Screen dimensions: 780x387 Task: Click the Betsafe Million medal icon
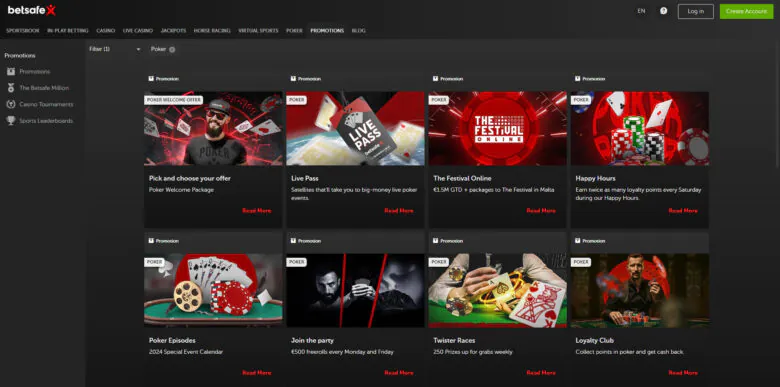pyautogui.click(x=11, y=88)
